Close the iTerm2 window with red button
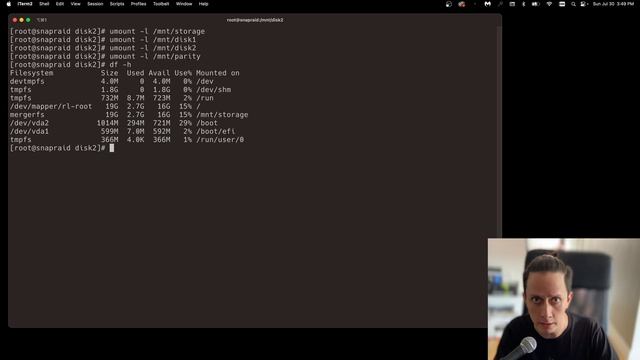 [x=15, y=20]
